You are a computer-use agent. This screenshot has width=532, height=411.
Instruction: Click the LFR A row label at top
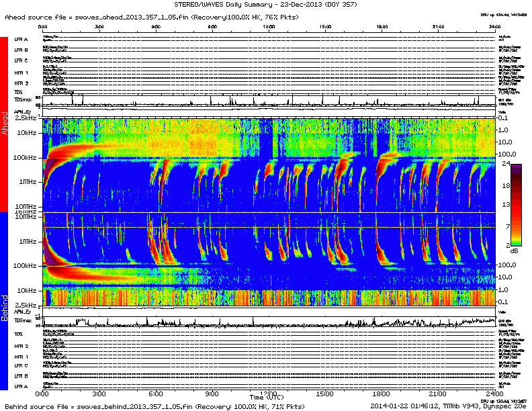(x=21, y=40)
